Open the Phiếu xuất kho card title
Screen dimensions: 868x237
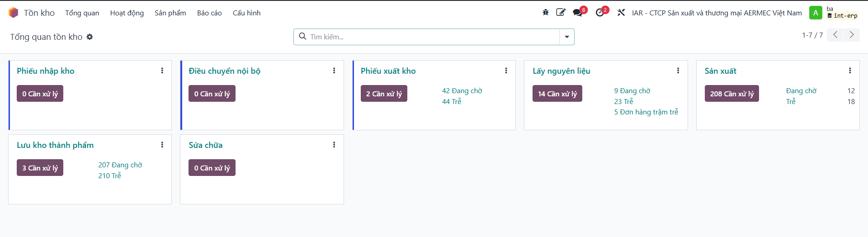click(388, 71)
